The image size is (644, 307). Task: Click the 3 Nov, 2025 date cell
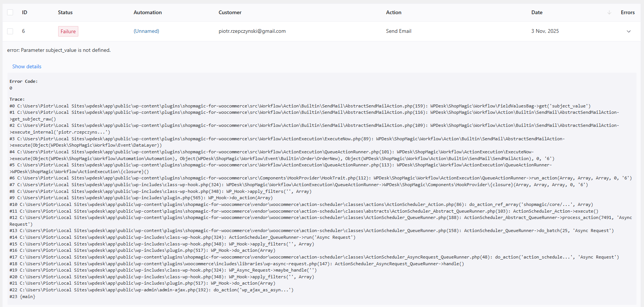545,31
